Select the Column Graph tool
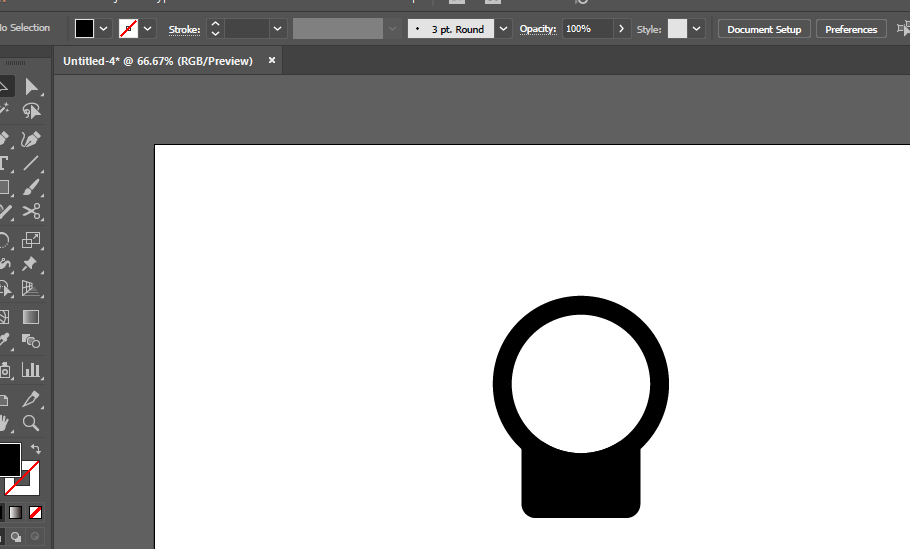 (x=31, y=370)
